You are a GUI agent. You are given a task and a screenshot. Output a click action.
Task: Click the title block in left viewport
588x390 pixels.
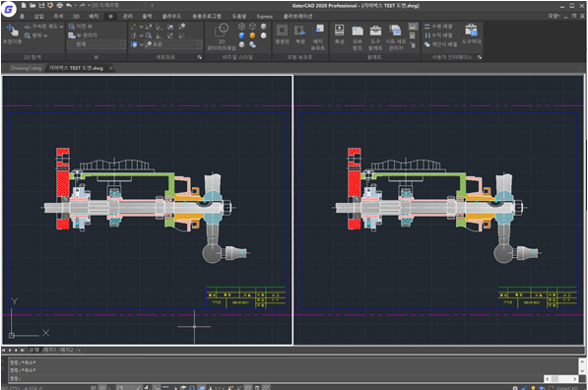click(246, 297)
